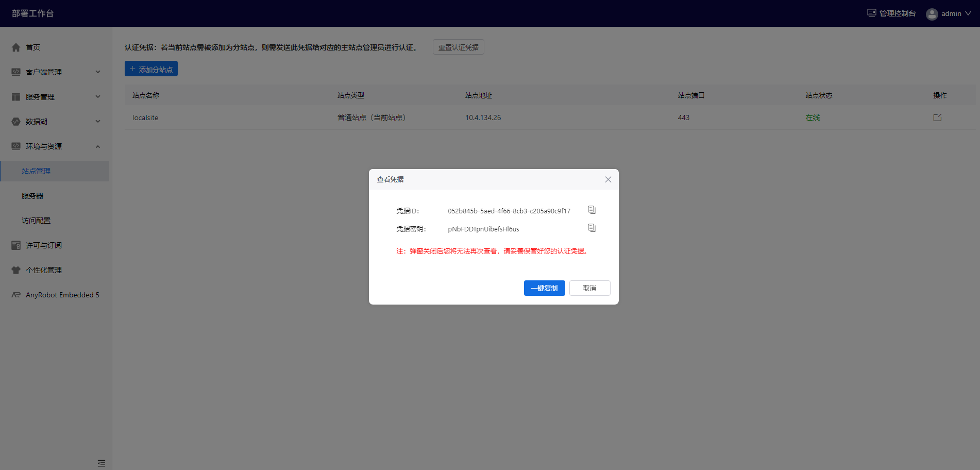The height and width of the screenshot is (470, 980).
Task: Click the 客户端管理 sidebar icon
Action: [16, 72]
